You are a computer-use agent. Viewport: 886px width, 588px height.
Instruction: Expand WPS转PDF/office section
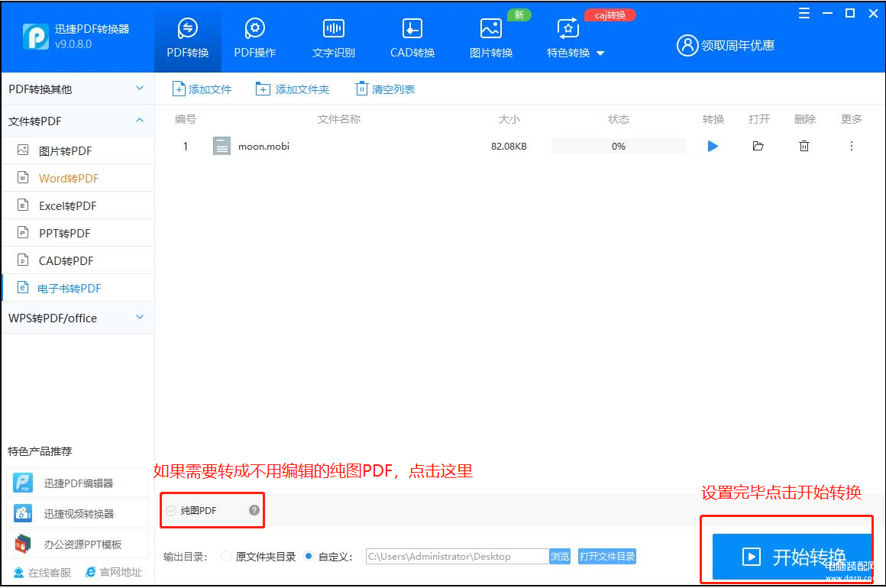click(x=78, y=318)
